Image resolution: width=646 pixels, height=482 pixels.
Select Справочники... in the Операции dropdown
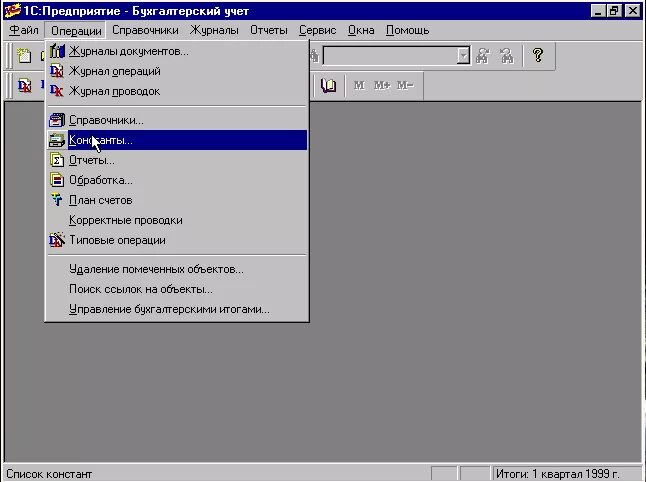coord(177,120)
